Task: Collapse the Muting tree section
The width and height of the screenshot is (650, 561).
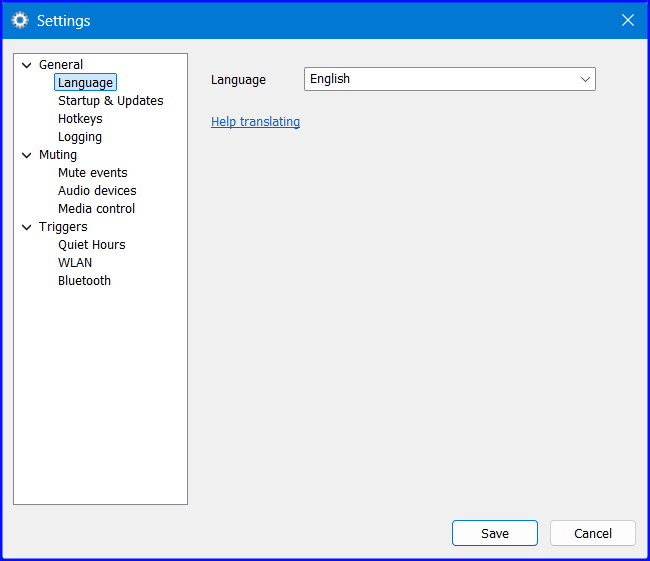Action: click(27, 155)
